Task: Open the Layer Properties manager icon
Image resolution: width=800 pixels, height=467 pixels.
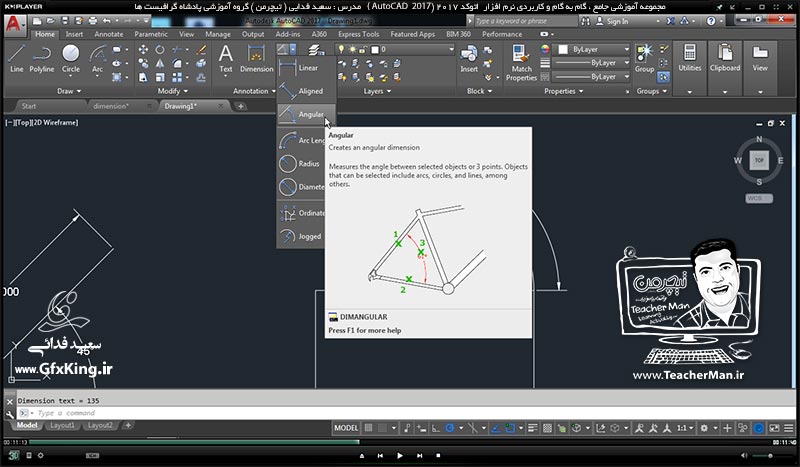Action: click(316, 50)
